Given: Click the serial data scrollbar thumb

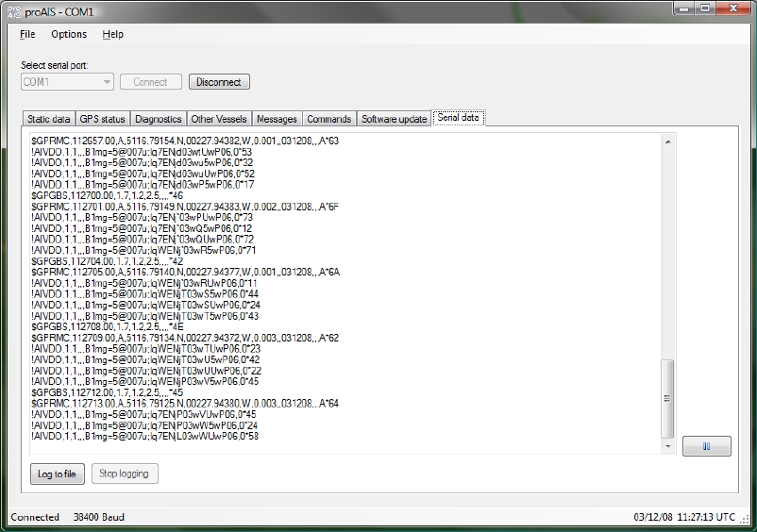Looking at the screenshot, I should point(667,398).
